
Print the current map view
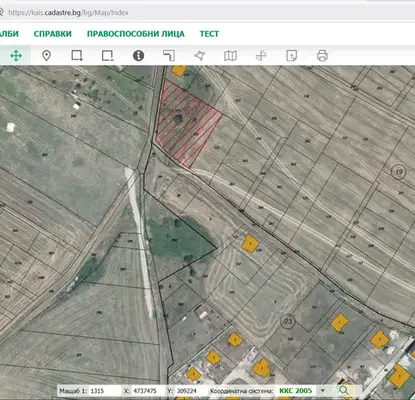(x=322, y=55)
